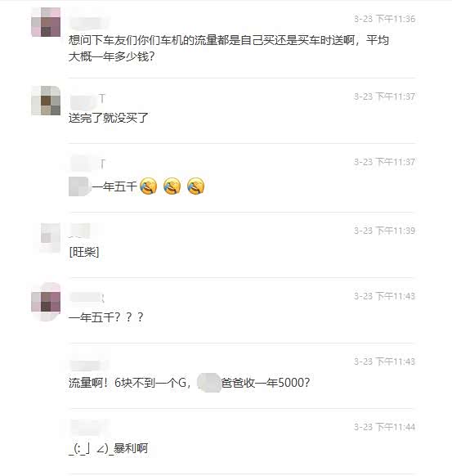The image size is (452, 476).
Task: Click the blurred sender name above '暴利啊'
Action: click(x=89, y=427)
